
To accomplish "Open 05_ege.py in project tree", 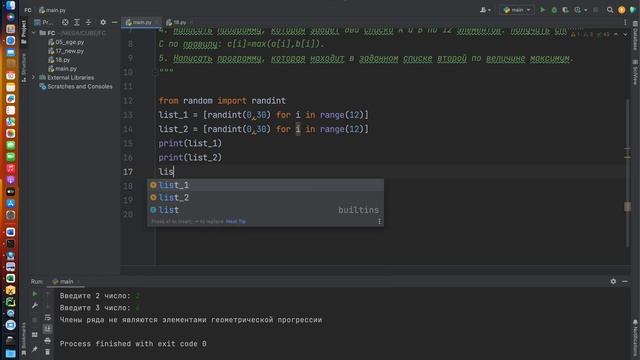I will (x=66, y=42).
